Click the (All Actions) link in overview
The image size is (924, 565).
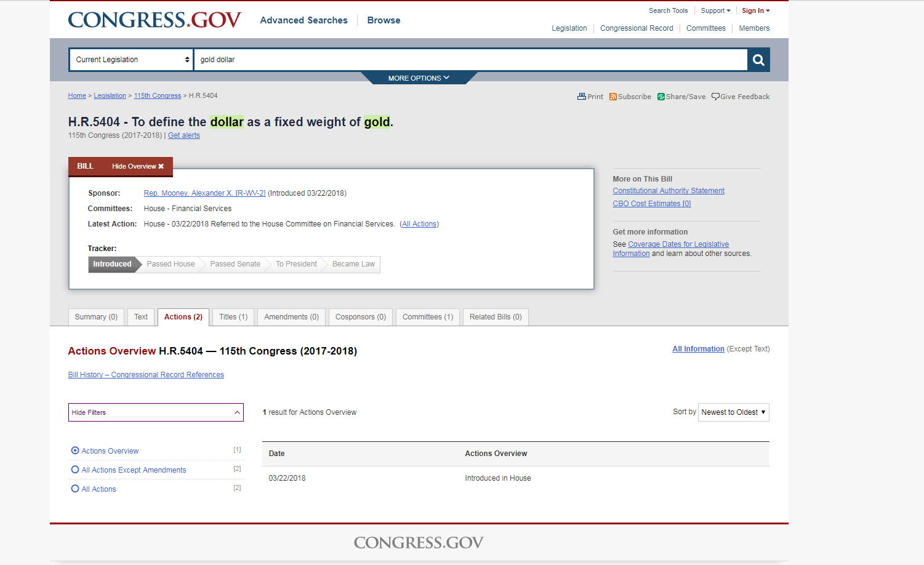[419, 224]
